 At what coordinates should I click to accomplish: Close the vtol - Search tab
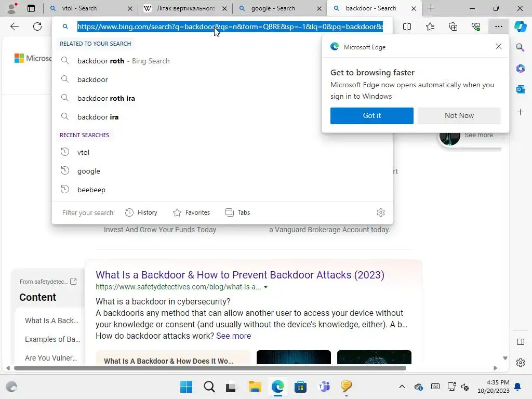130,8
